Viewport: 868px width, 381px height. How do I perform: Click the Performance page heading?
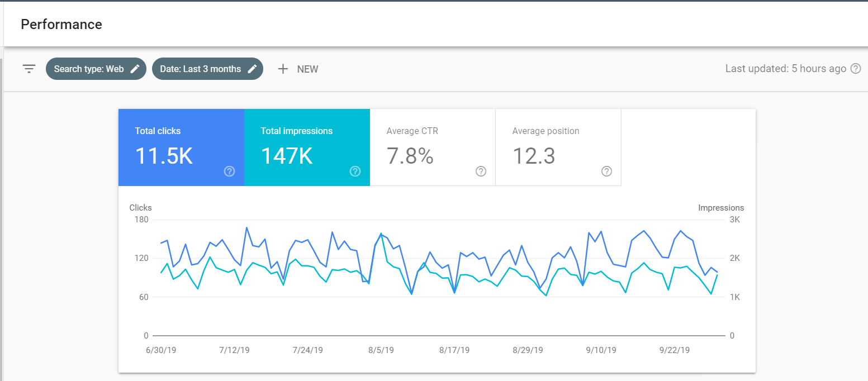click(61, 25)
